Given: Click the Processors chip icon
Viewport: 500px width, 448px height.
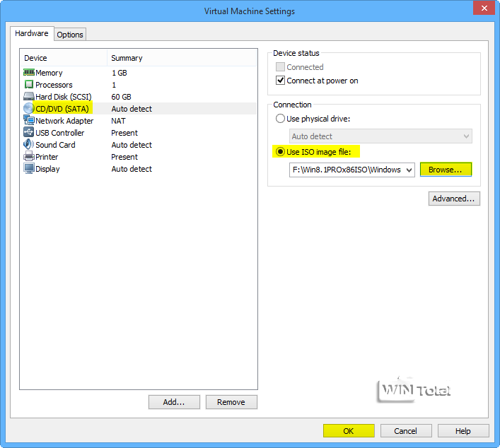Looking at the screenshot, I should (29, 84).
